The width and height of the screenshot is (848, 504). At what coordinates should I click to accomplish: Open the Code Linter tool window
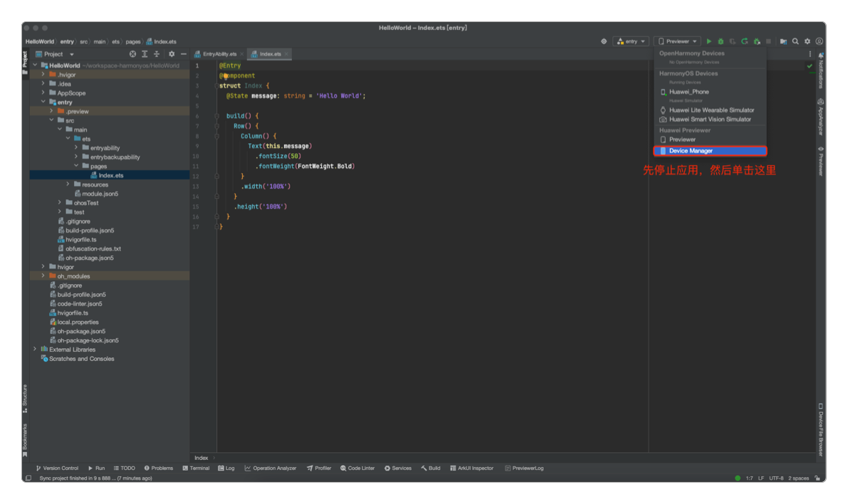[357, 468]
